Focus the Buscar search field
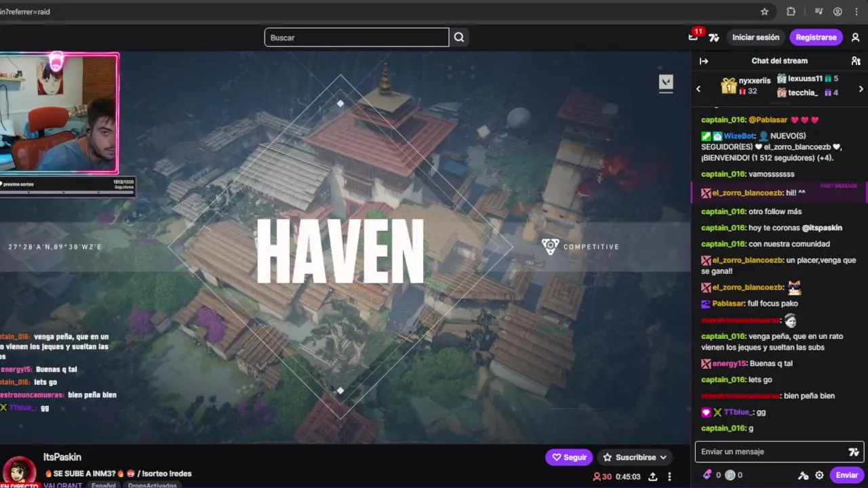This screenshot has height=488, width=868. [357, 37]
